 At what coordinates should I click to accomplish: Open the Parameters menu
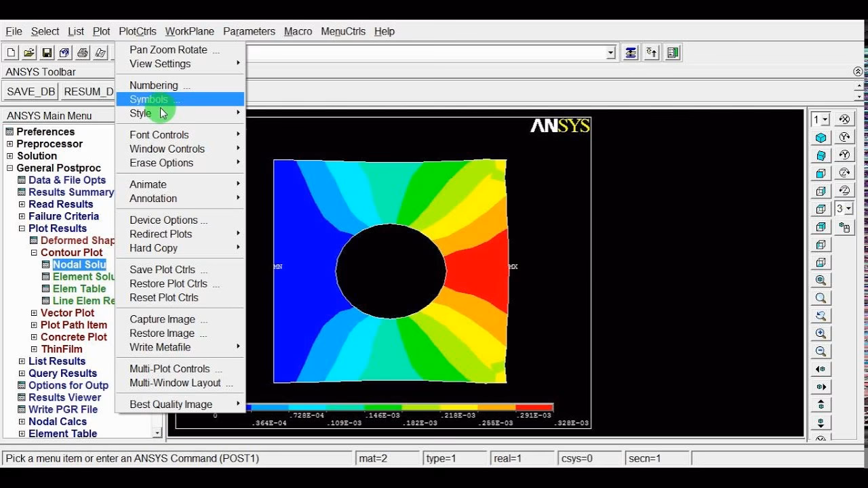[249, 31]
